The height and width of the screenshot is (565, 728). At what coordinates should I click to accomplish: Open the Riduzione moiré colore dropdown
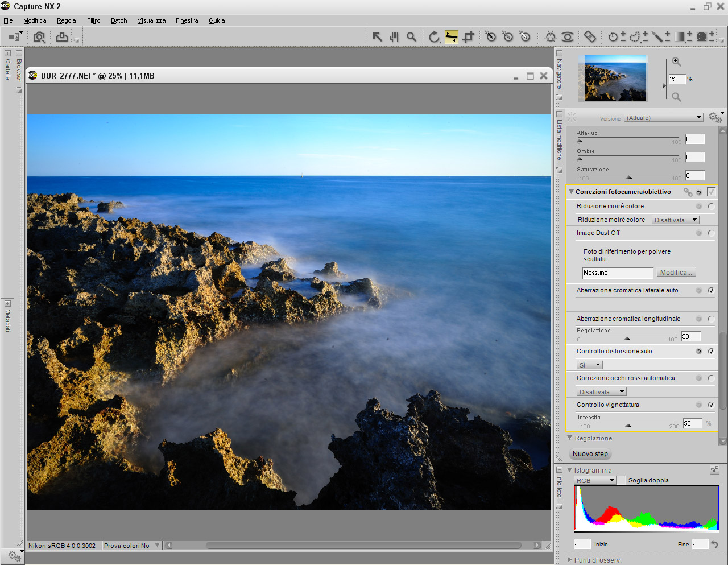coord(675,220)
